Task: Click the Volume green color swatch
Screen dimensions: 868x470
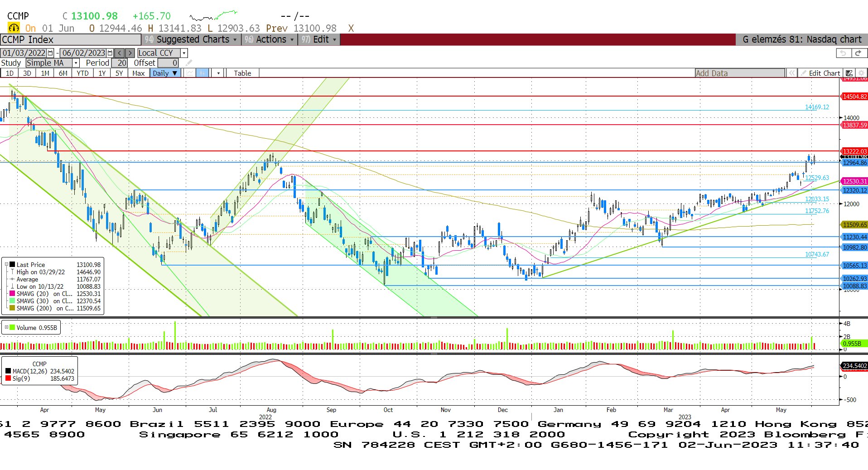Action: click(x=12, y=327)
